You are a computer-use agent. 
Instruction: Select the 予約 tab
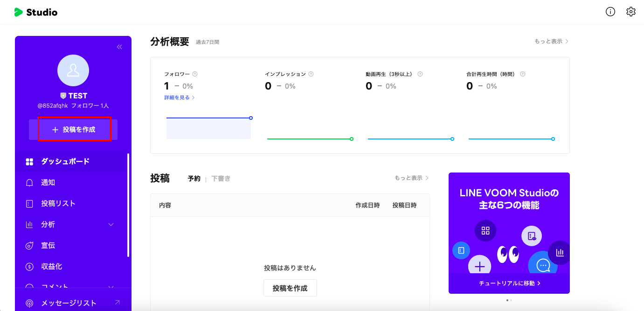tap(194, 179)
